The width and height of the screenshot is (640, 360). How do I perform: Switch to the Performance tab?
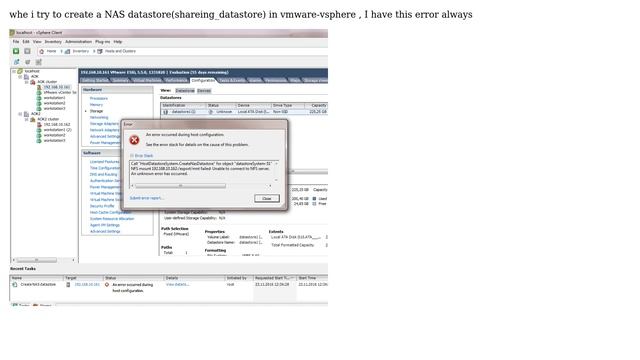[176, 80]
